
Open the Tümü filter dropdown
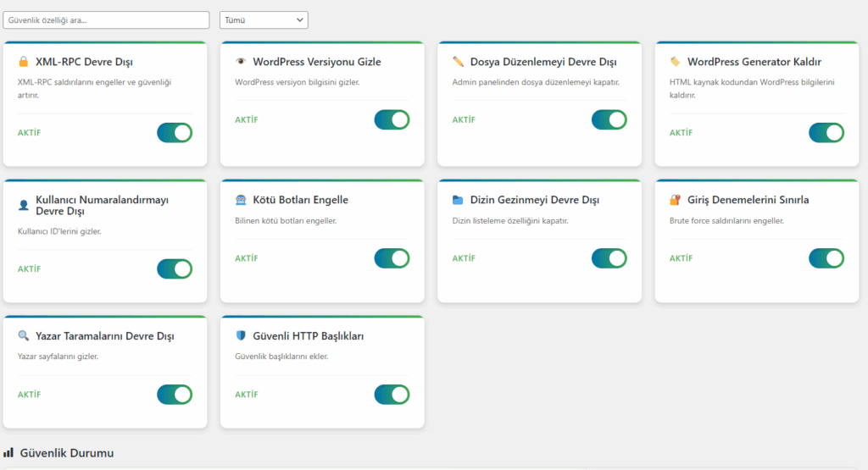264,19
